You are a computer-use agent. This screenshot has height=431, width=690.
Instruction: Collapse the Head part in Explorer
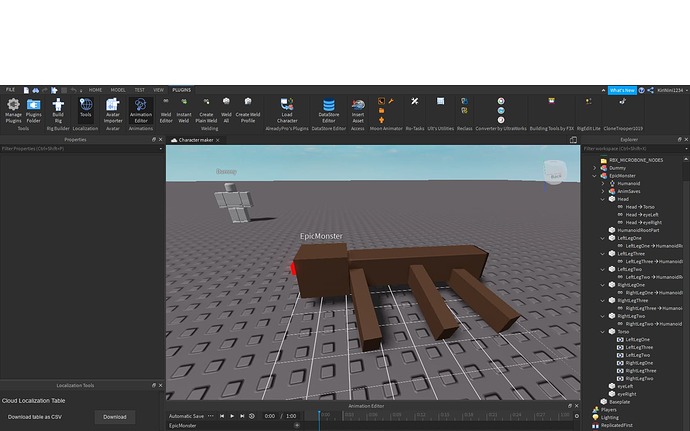[x=603, y=199]
